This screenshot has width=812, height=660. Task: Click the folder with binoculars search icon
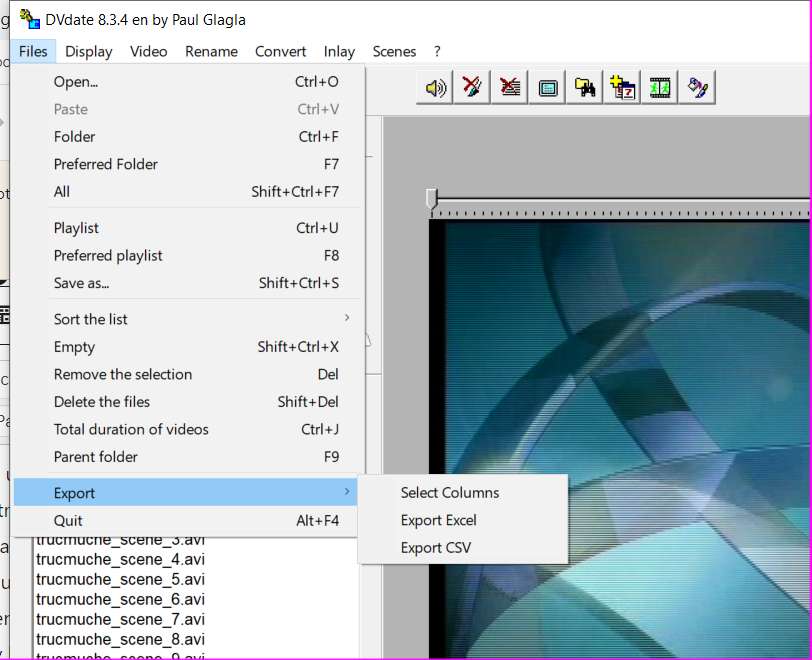pyautogui.click(x=586, y=88)
